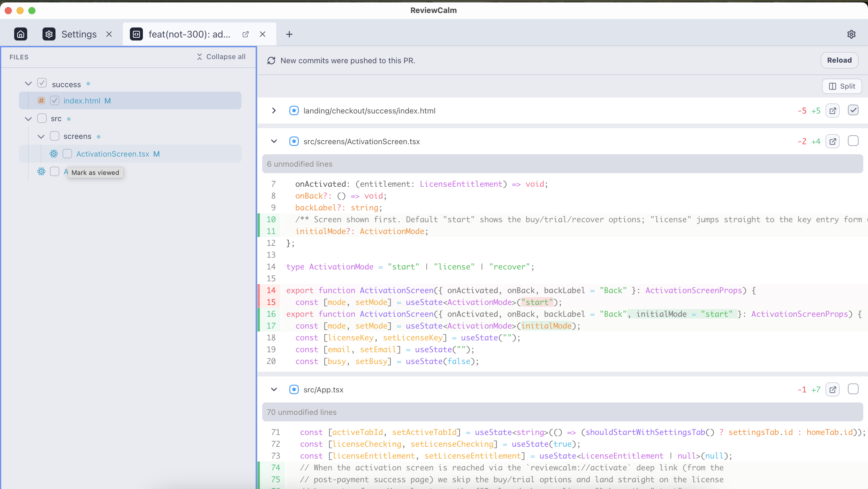Check the screens folder checkbox

click(55, 136)
